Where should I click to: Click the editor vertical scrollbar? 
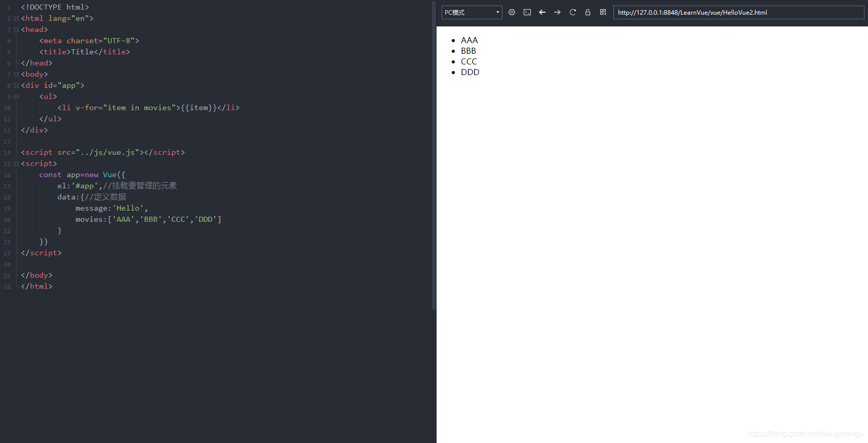tap(433, 155)
